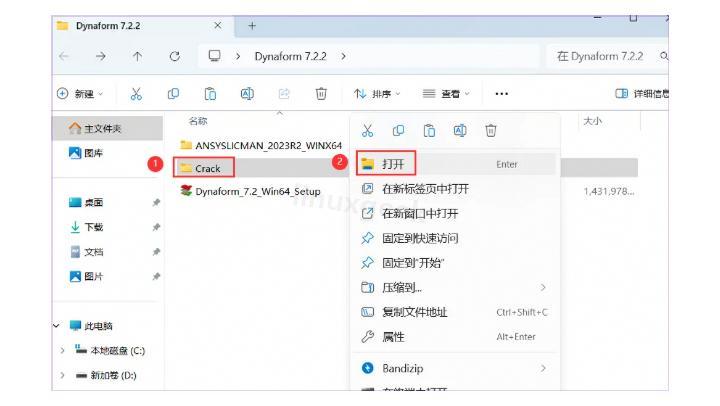Select Home in the navigation pane
The width and height of the screenshot is (720, 406).
[x=108, y=128]
